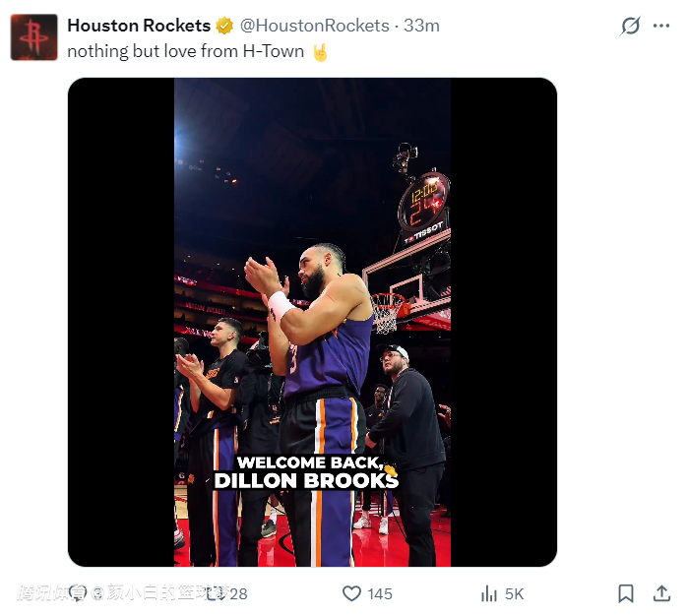
Task: Bookmark this Houston Rockets post
Action: pyautogui.click(x=626, y=593)
